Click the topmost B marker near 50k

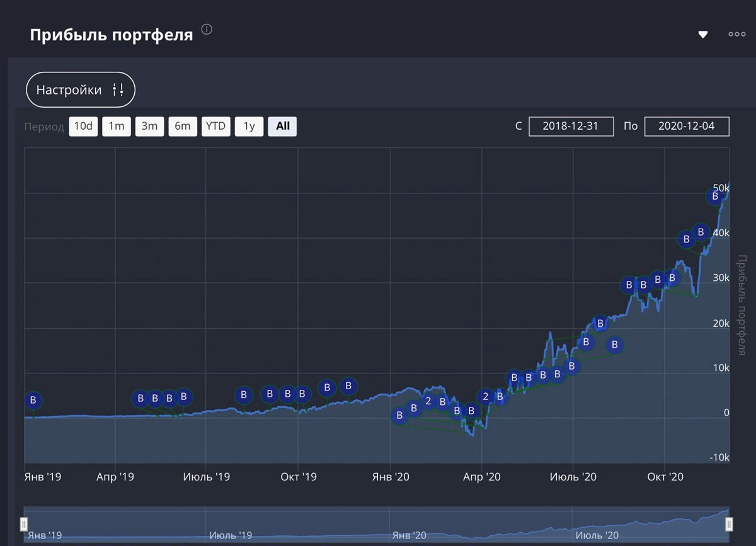[x=715, y=196]
